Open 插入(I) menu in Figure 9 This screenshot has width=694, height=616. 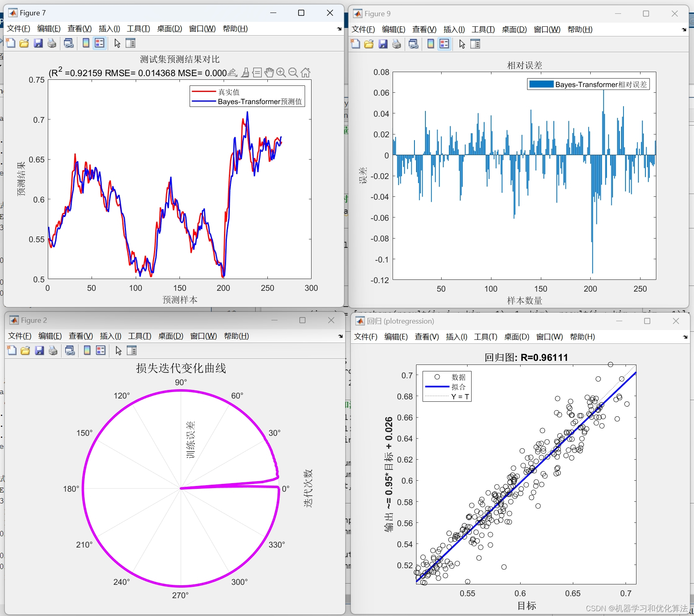pyautogui.click(x=454, y=30)
